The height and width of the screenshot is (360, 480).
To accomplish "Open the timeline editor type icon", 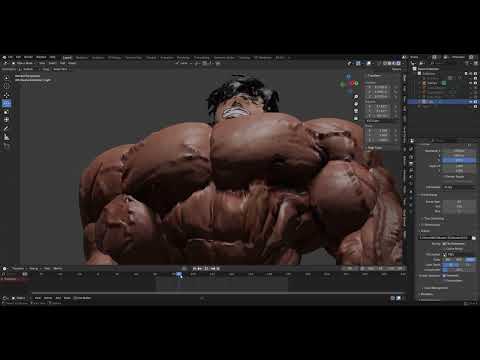I will [4, 268].
